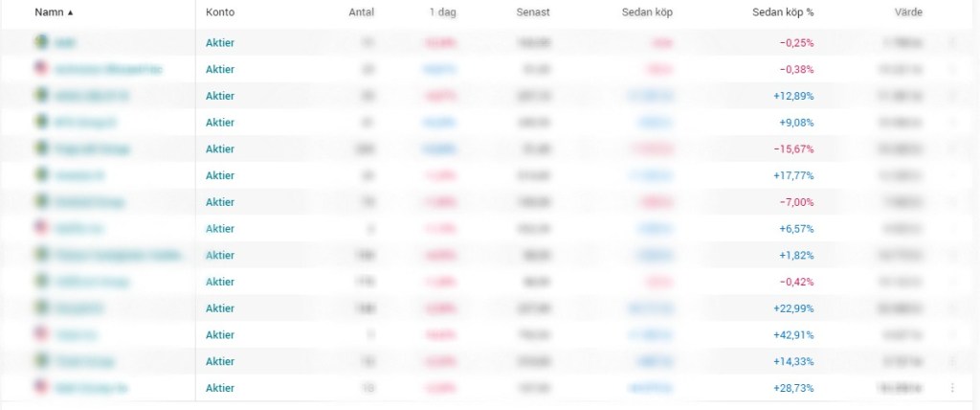The height and width of the screenshot is (410, 980).
Task: Click the Konto column header
Action: [x=220, y=12]
